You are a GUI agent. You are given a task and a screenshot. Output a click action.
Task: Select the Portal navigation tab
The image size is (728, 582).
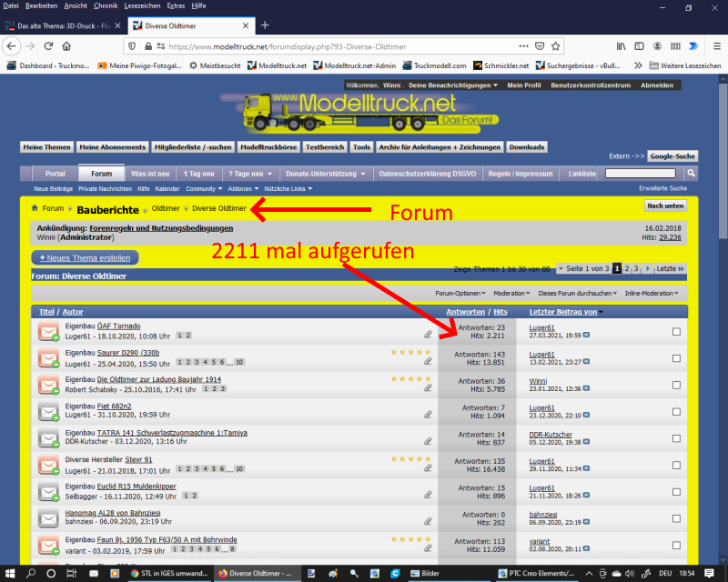(x=56, y=174)
